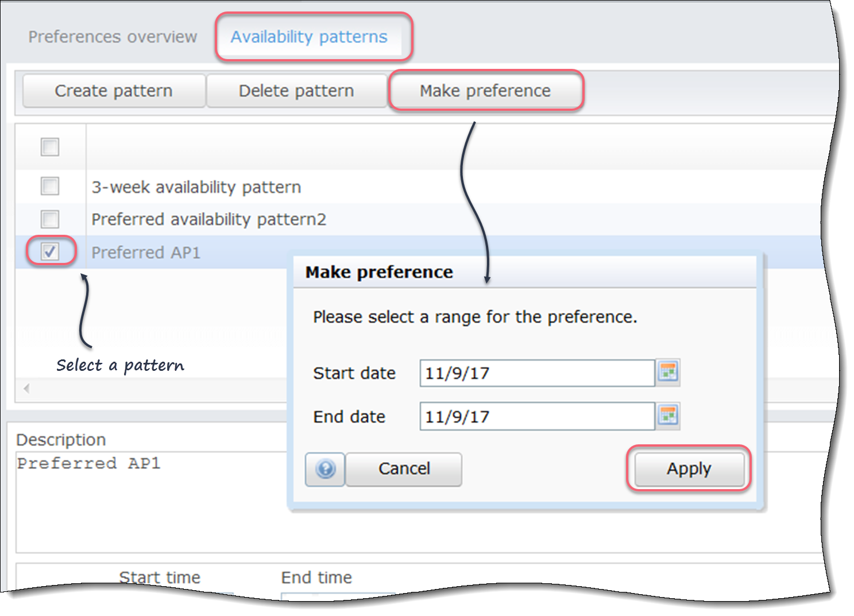Apply the selected preference range
854x616 pixels.
(689, 469)
